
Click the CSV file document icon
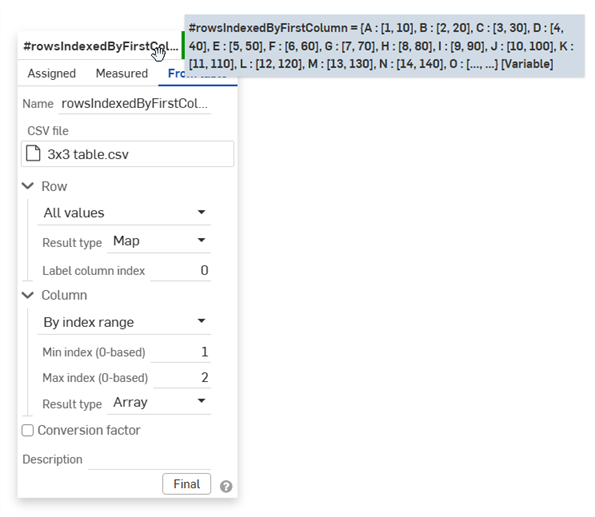pos(33,154)
